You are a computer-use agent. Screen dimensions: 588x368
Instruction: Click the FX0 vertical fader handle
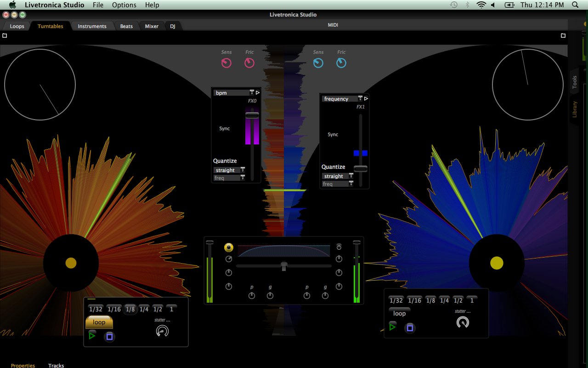[x=252, y=115]
